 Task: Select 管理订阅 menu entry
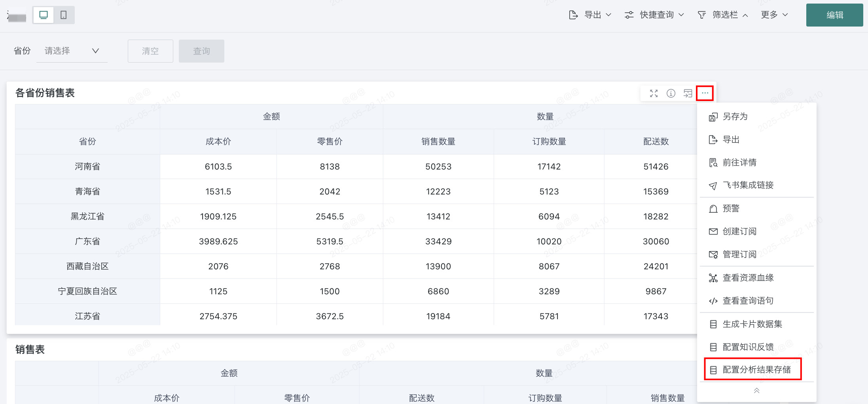point(756,254)
